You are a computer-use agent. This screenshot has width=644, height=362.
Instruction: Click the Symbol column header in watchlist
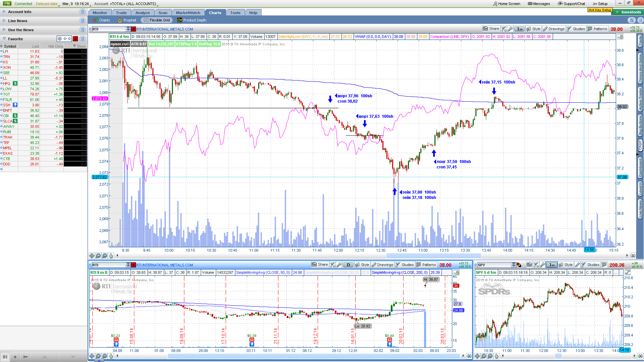(10, 46)
